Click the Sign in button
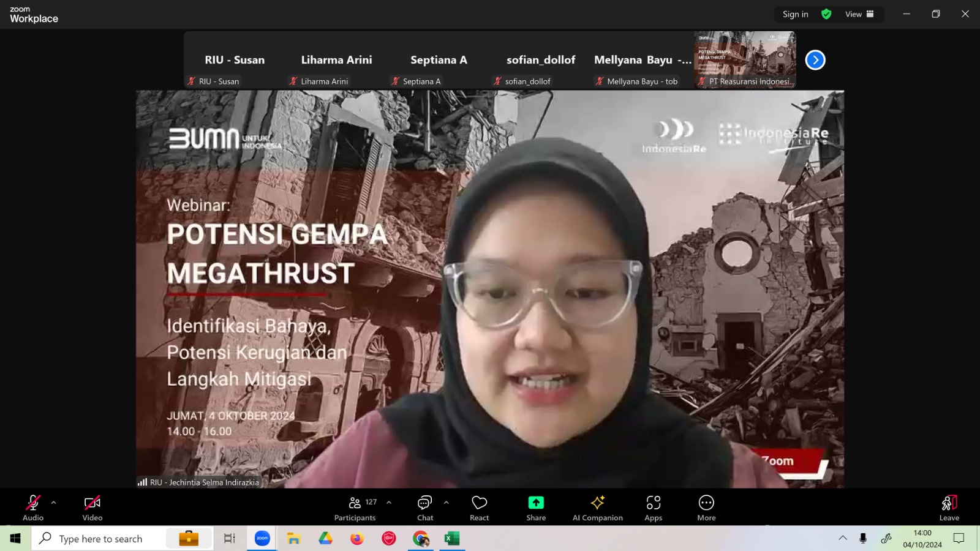The width and height of the screenshot is (980, 551). pos(796,14)
